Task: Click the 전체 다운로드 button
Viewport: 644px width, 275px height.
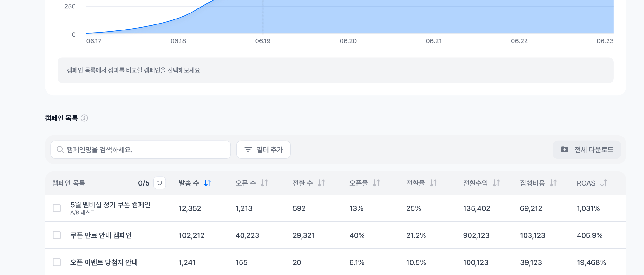Action: pos(587,149)
